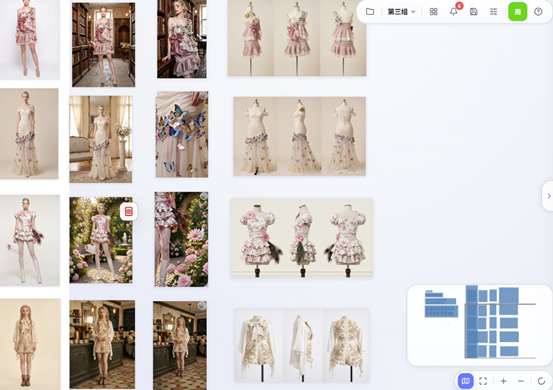
Task: Click the fit-to-screen frame icon
Action: pos(483,381)
